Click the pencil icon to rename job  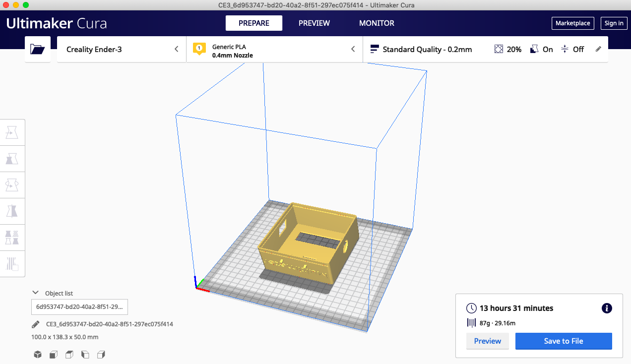35,324
